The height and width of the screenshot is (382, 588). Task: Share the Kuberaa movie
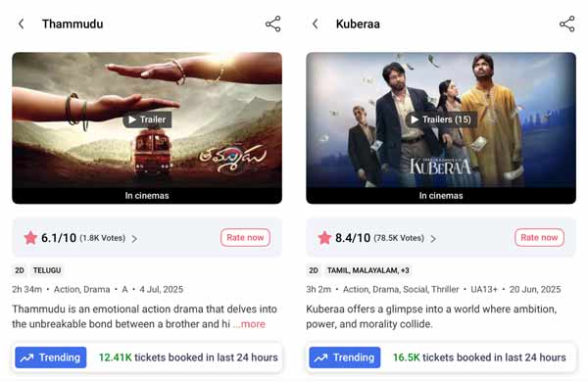point(567,24)
